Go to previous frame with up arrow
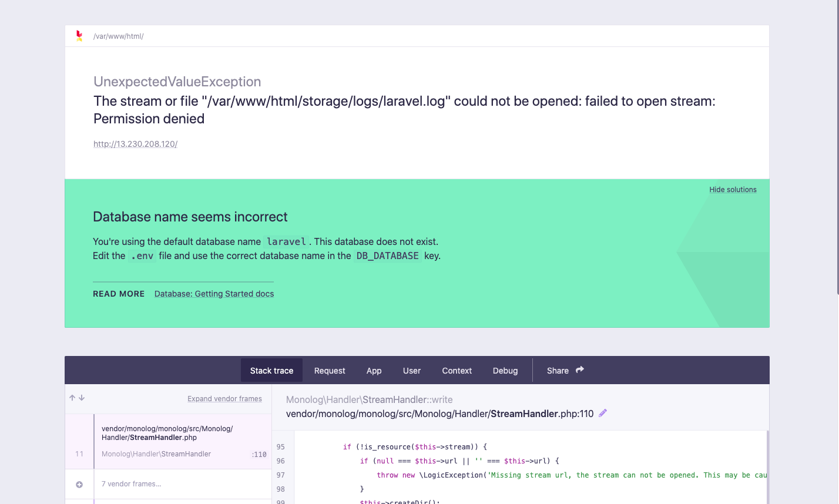This screenshot has width=839, height=504. coord(72,398)
